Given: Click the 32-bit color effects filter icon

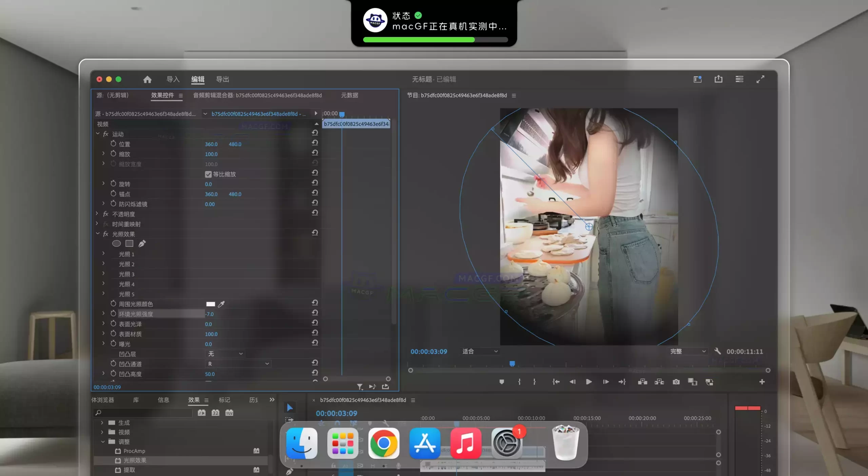Looking at the screenshot, I should point(215,413).
